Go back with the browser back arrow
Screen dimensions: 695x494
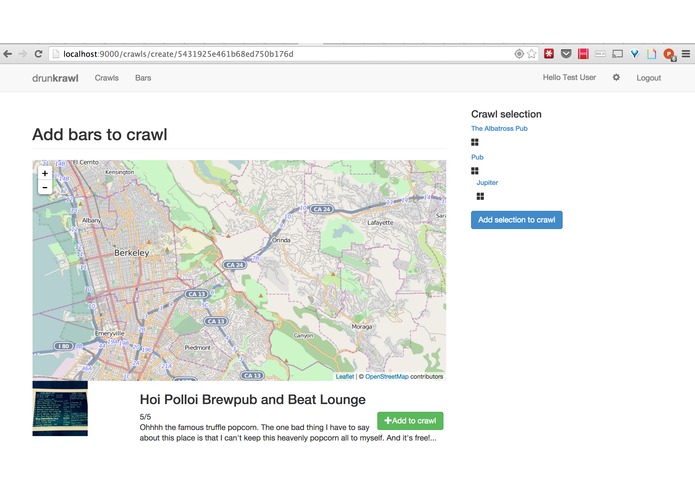point(8,54)
